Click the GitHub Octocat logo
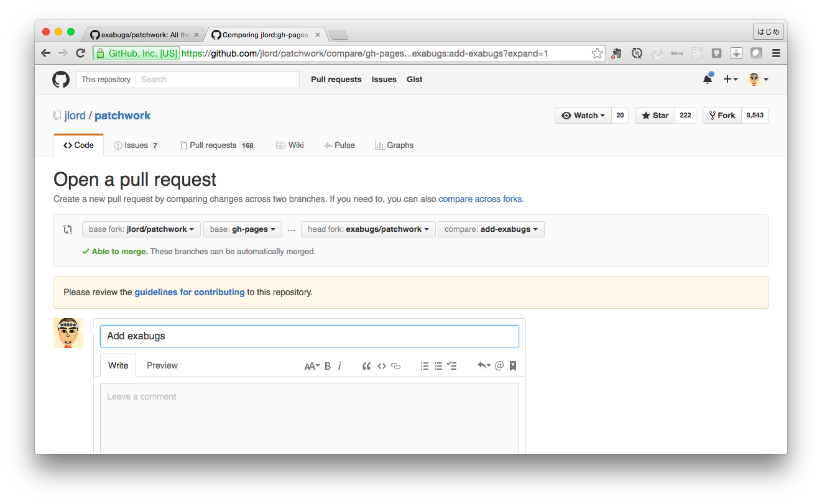The image size is (822, 504). [x=61, y=80]
